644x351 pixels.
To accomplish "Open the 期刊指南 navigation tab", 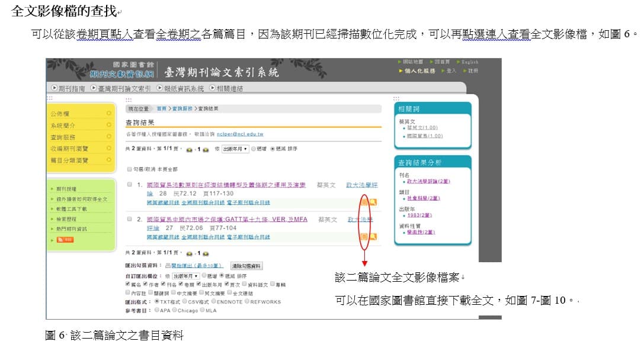I will pyautogui.click(x=68, y=88).
